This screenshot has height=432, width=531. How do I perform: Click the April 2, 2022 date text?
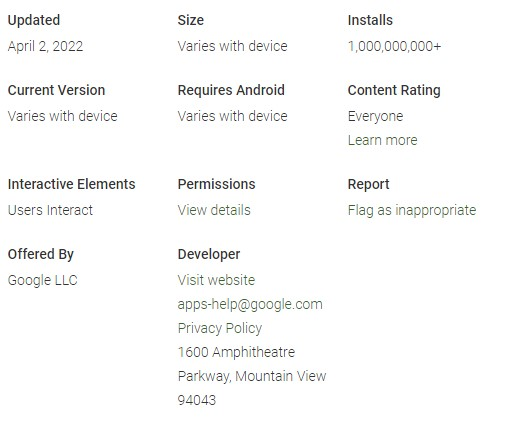point(45,46)
